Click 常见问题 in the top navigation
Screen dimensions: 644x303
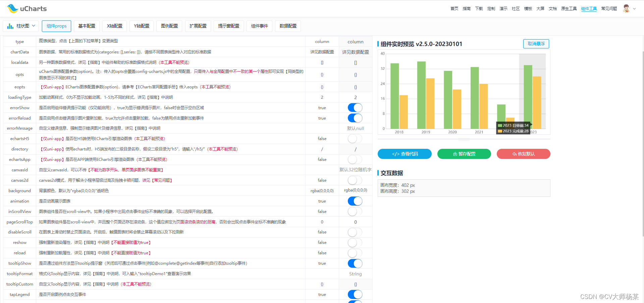click(609, 8)
